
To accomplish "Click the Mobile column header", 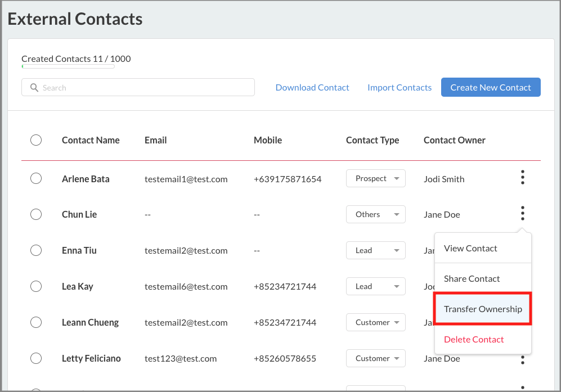I will point(268,140).
